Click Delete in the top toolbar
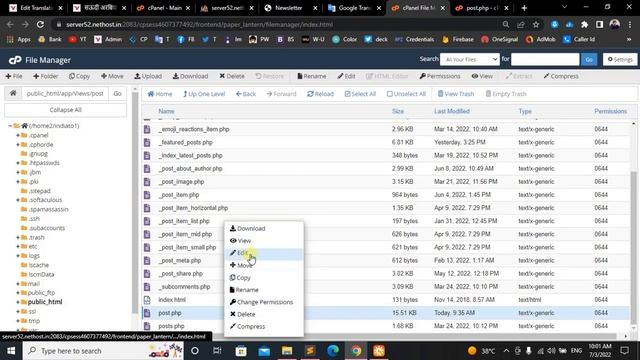This screenshot has width=640, height=360. point(232,76)
